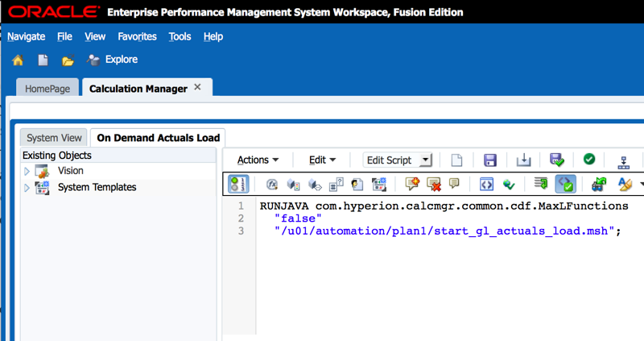This screenshot has width=644, height=341.
Task: Click the text formatting A brush icon
Action: click(625, 185)
